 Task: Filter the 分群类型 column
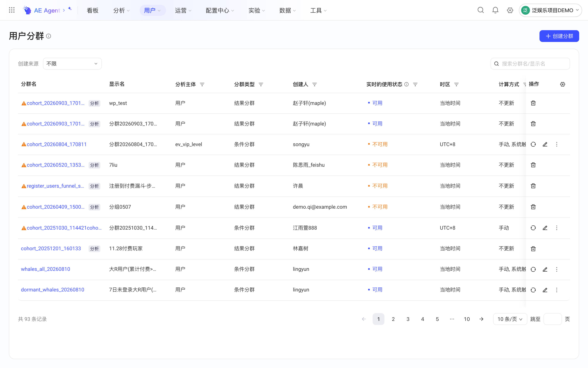(261, 84)
